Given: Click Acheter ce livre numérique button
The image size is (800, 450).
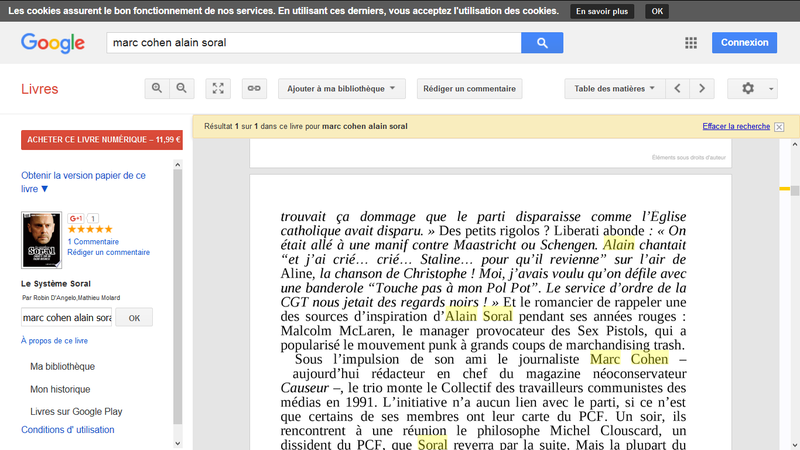Looking at the screenshot, I should point(102,140).
